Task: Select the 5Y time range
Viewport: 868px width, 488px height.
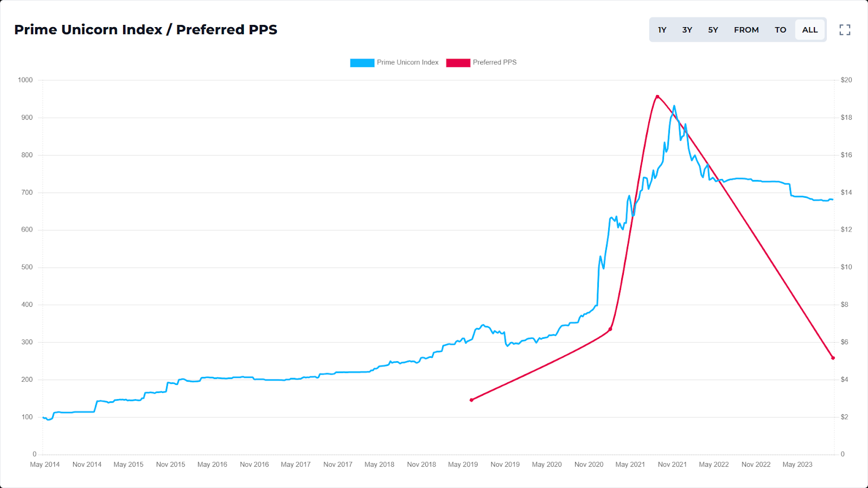Action: point(713,30)
